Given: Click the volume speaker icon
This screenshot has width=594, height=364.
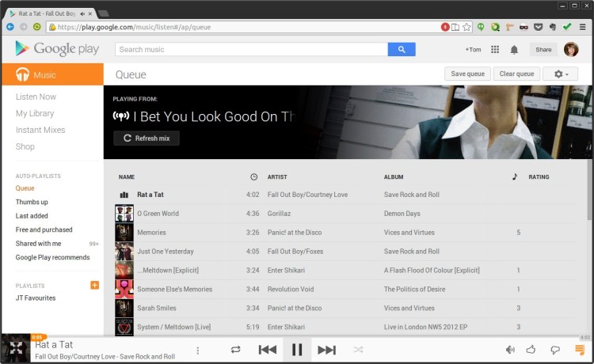Looking at the screenshot, I should point(510,350).
